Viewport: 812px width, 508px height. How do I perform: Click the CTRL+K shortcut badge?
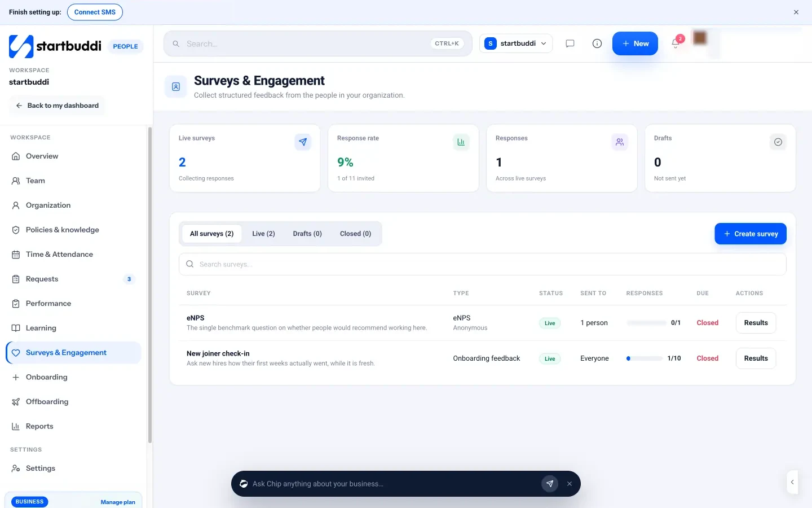[447, 43]
